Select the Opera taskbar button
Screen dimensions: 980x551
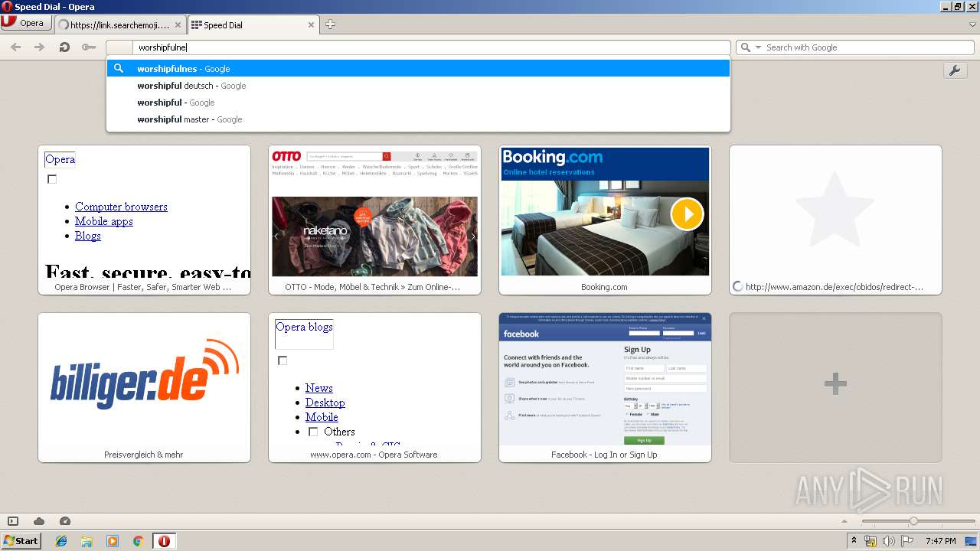click(x=164, y=541)
